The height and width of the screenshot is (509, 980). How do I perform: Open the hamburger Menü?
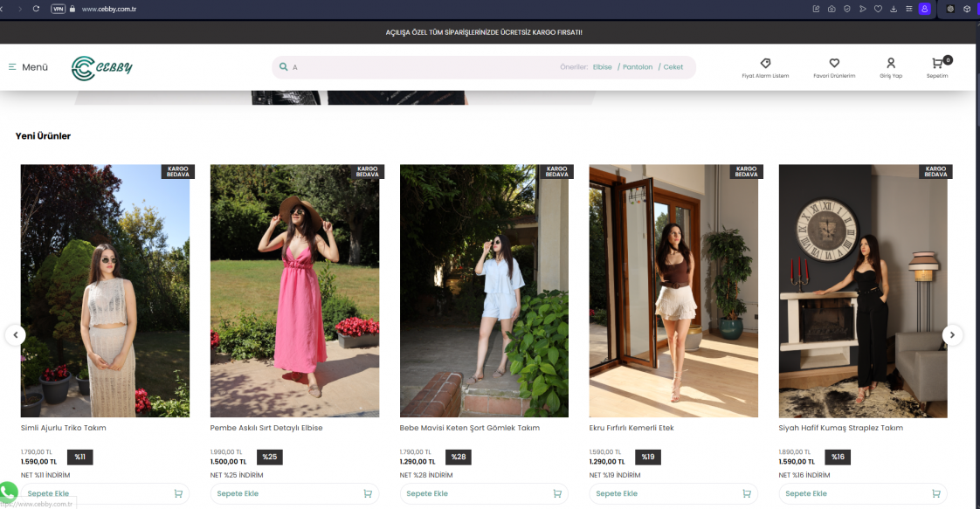click(28, 67)
